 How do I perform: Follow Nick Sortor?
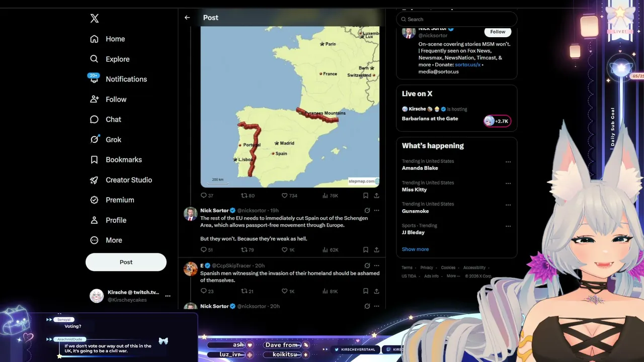tap(498, 32)
